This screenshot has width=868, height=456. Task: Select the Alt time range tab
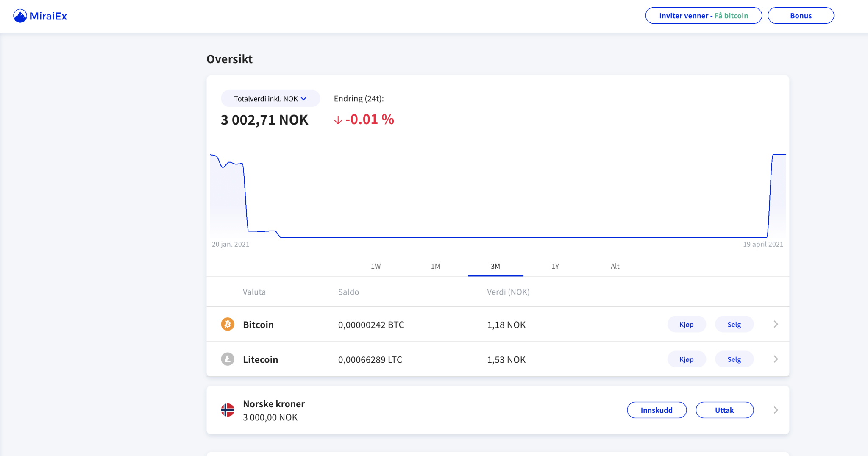point(615,266)
